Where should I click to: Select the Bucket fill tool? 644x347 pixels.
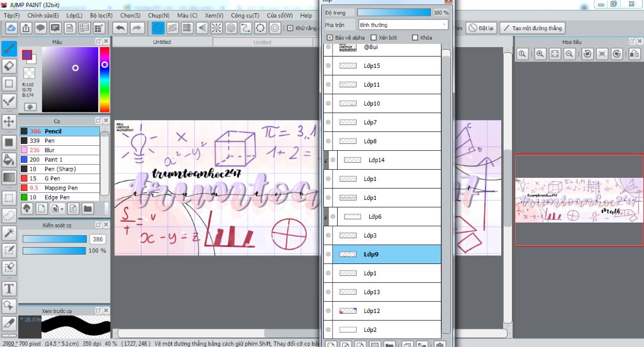(x=9, y=160)
